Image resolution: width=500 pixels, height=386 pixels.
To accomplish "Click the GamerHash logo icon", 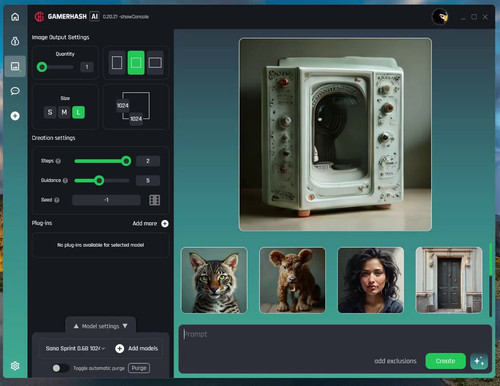I will [x=39, y=17].
